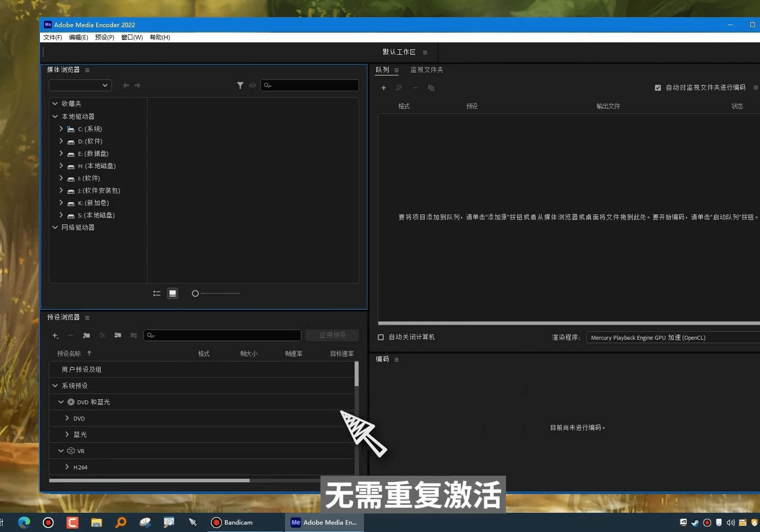
Task: Click the media browser search field
Action: point(309,85)
